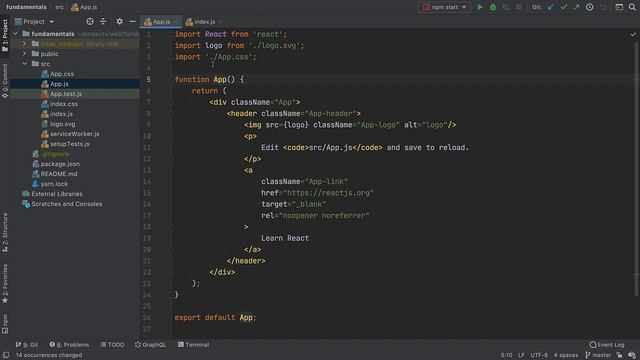
Task: Change the 4 spaces indent setting
Action: [x=566, y=355]
